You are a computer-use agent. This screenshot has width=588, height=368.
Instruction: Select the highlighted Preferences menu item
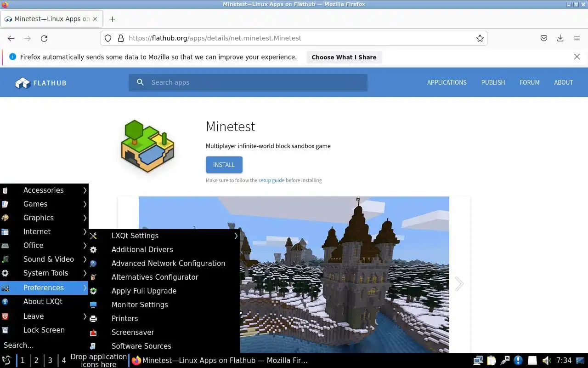pyautogui.click(x=44, y=287)
